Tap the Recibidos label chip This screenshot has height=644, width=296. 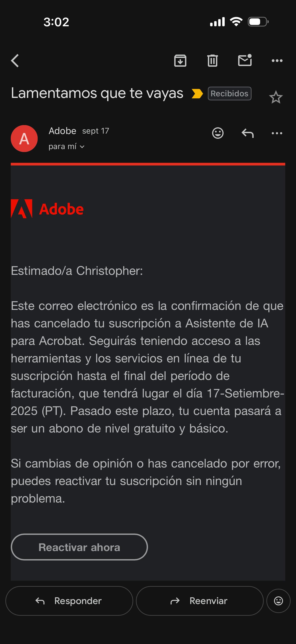coord(229,93)
